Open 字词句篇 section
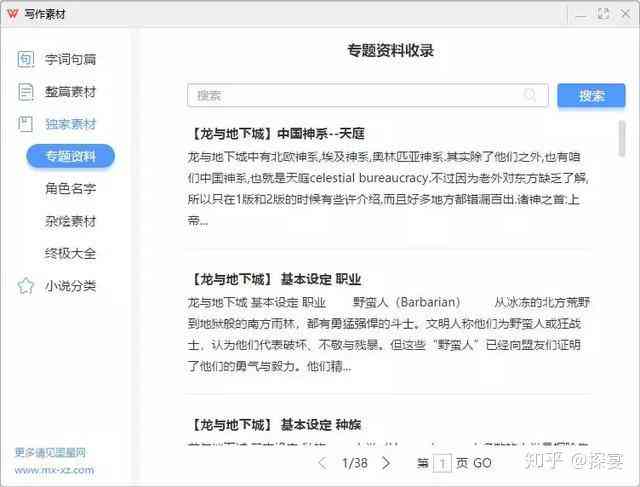This screenshot has height=487, width=640. click(71, 59)
